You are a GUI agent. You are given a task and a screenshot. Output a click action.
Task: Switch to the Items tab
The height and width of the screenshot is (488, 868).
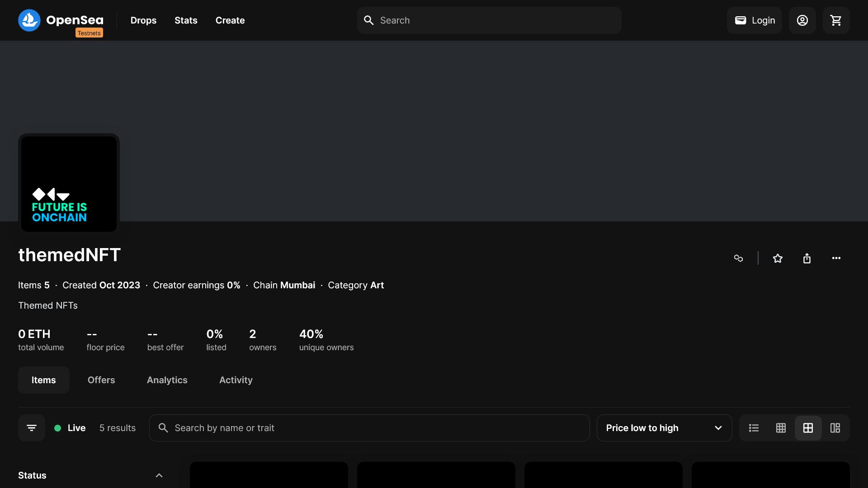[x=44, y=380]
